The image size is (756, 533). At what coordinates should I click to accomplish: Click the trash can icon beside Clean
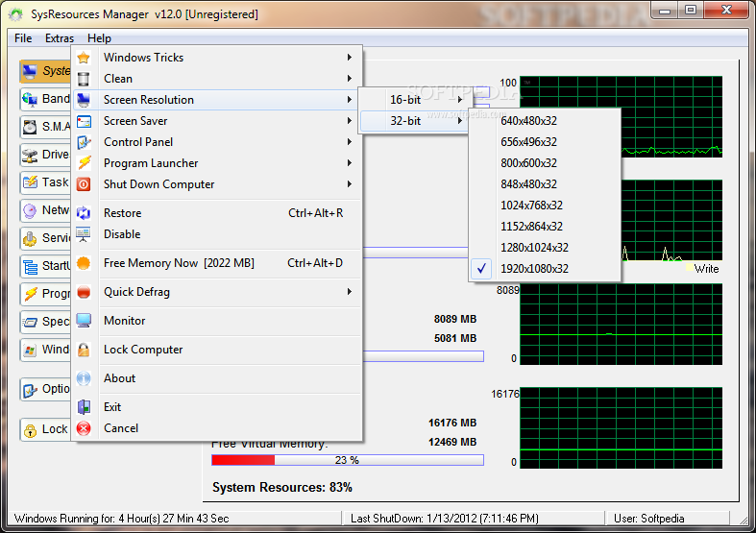click(84, 79)
